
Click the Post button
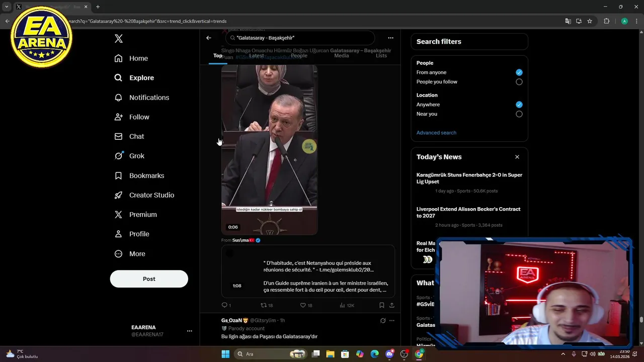[x=149, y=279]
